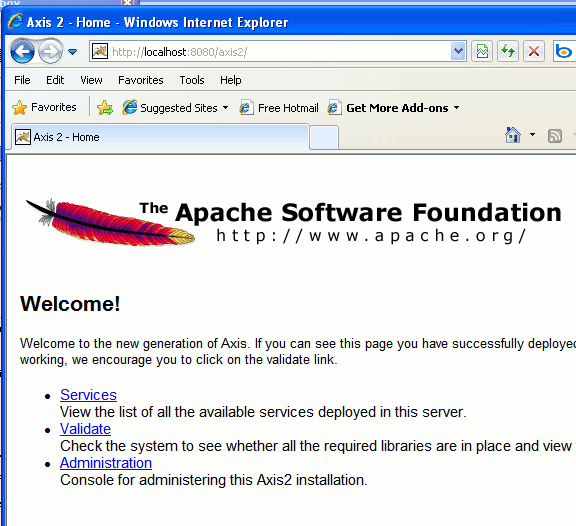Viewport: 576px width, 526px height.
Task: Go back with the Back arrow button
Action: click(x=22, y=51)
